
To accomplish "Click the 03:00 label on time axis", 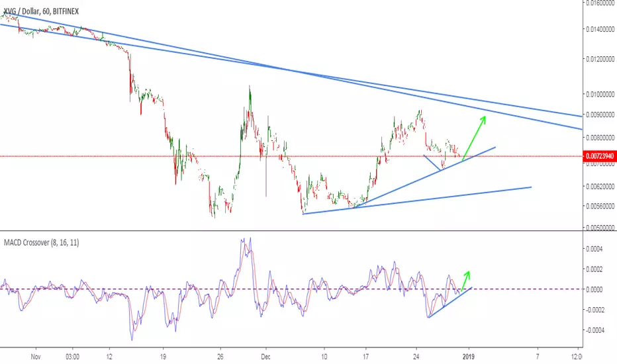I will [72, 357].
